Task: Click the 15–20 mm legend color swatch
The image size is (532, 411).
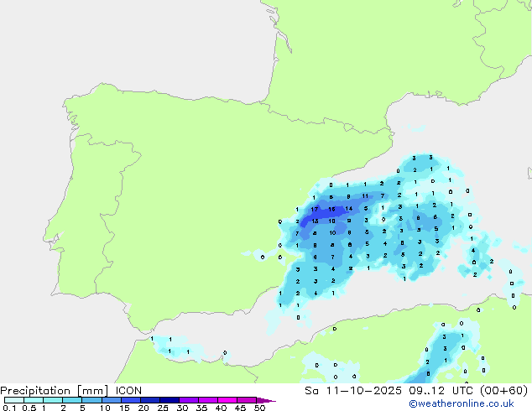Action: coord(131,400)
